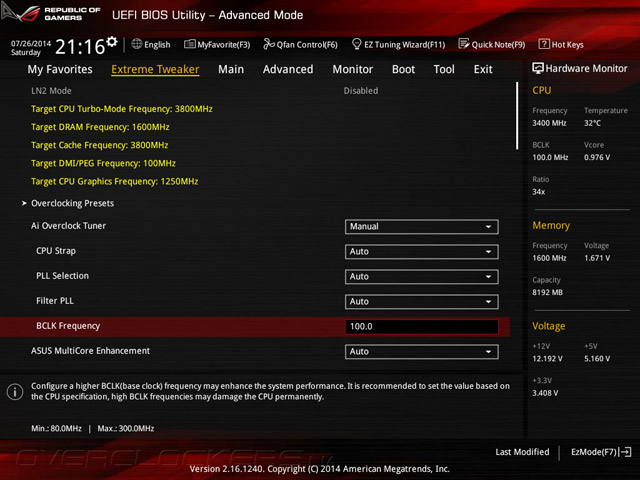Click the Qfan Control fan icon
The width and height of the screenshot is (640, 480).
click(x=269, y=44)
